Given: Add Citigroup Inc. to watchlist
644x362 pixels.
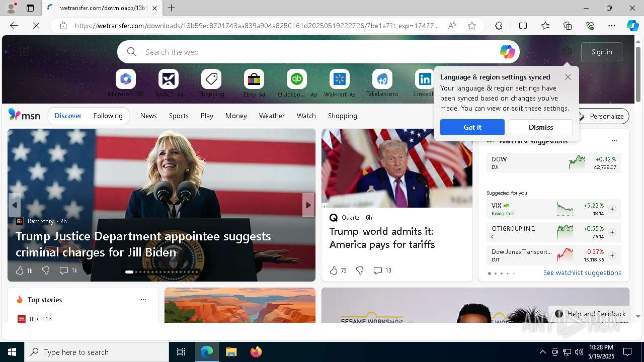Looking at the screenshot, I should [612, 232].
